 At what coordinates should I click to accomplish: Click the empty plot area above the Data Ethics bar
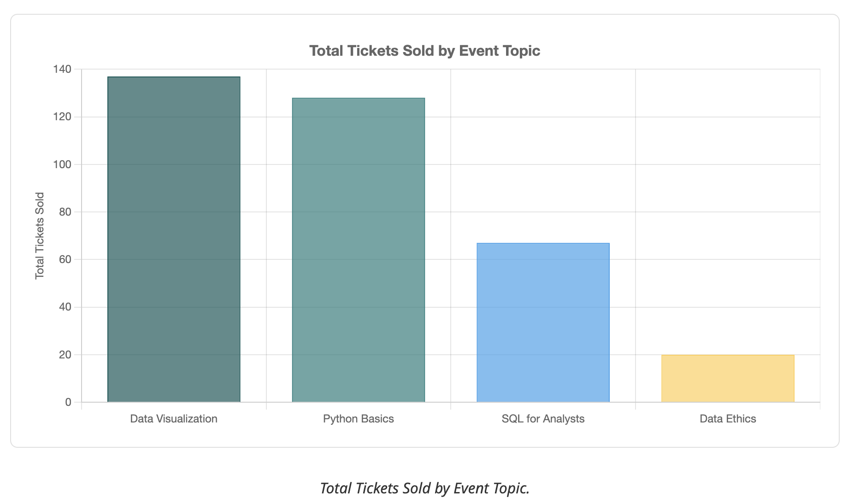(x=728, y=212)
